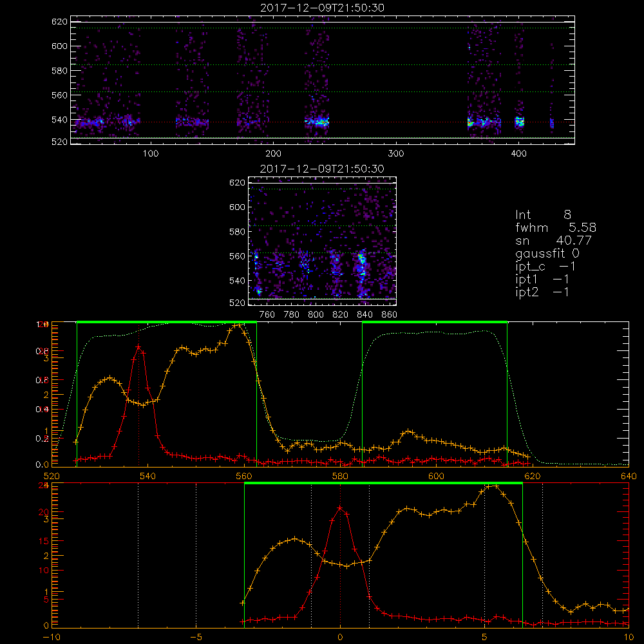Click the timestamp title above the wide top spectrogram
Image resolution: width=644 pixels, height=644 pixels.
[x=322, y=8]
